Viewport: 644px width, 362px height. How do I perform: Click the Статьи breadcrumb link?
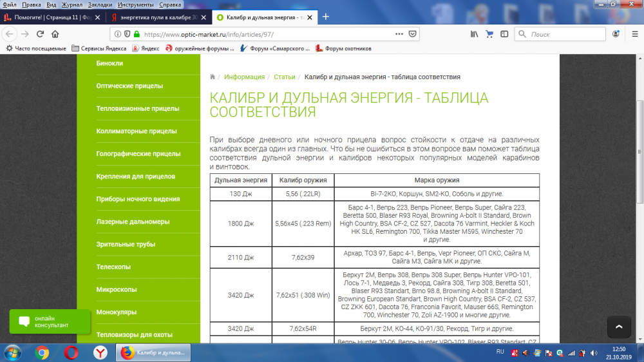click(284, 77)
